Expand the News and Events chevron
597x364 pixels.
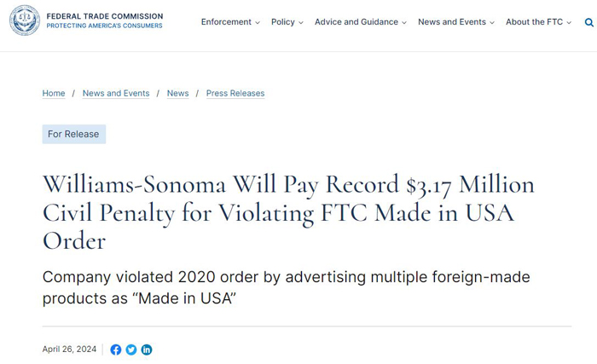[492, 22]
